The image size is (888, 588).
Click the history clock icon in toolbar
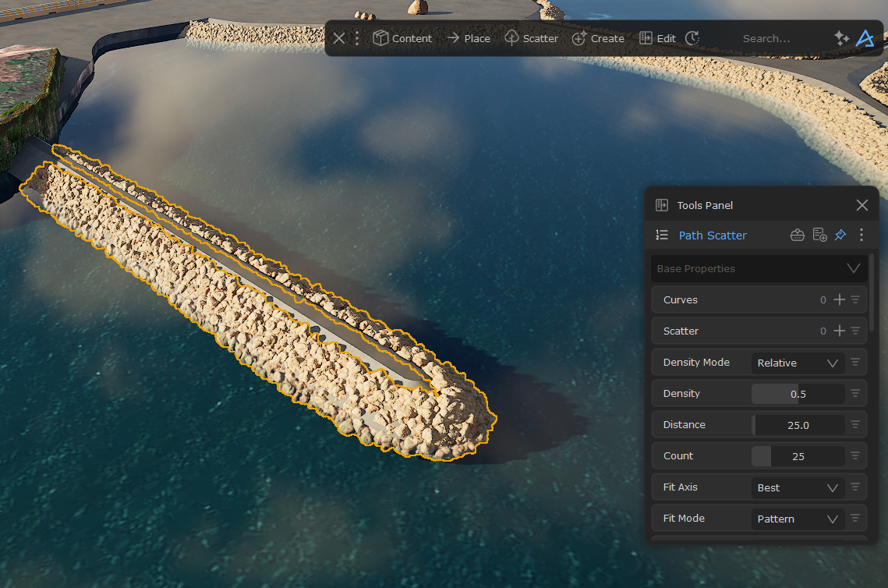tap(692, 38)
